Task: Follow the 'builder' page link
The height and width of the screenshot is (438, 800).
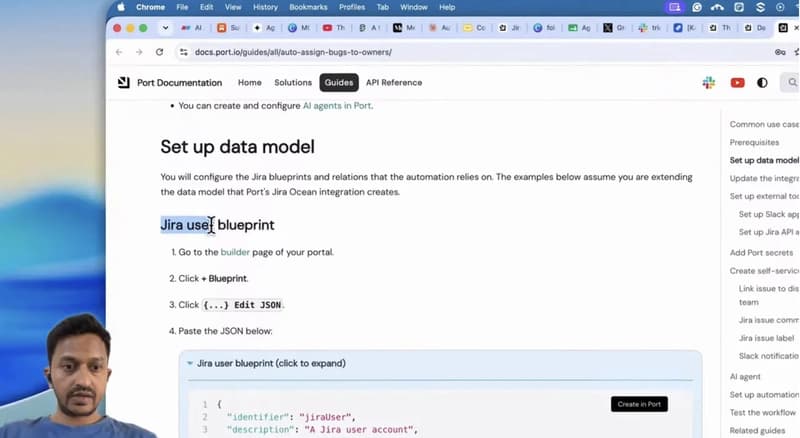Action: pos(235,252)
